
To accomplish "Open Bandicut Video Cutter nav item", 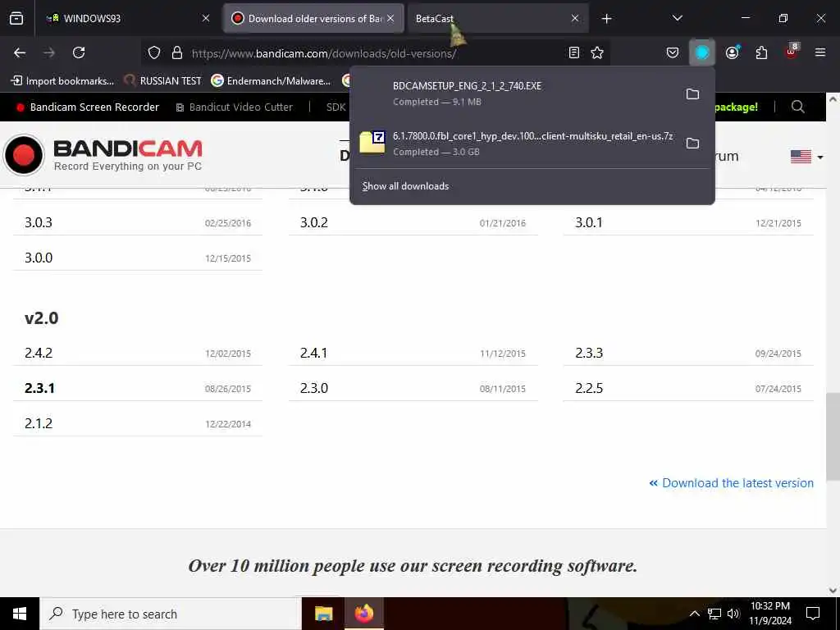I will 235,107.
